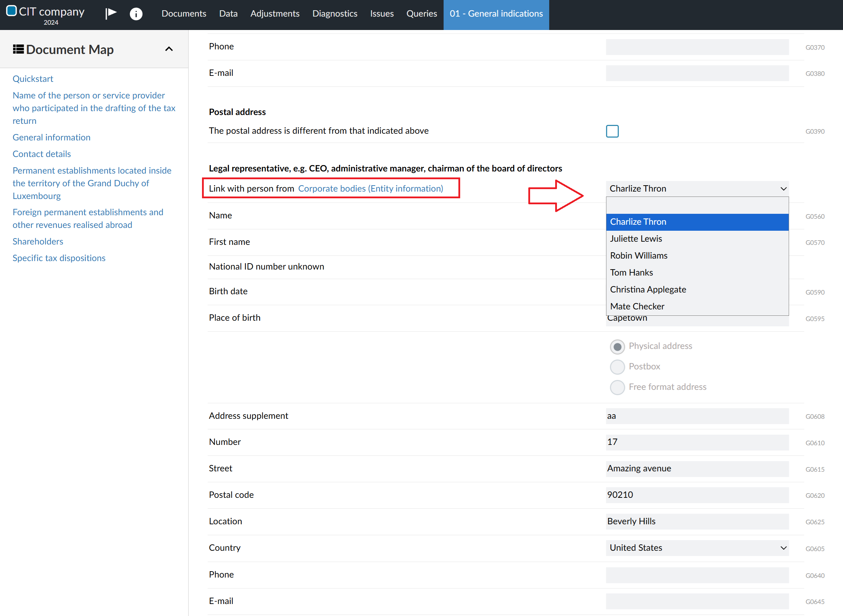Image resolution: width=843 pixels, height=616 pixels.
Task: Enable the different postal address checkbox
Action: 612,131
